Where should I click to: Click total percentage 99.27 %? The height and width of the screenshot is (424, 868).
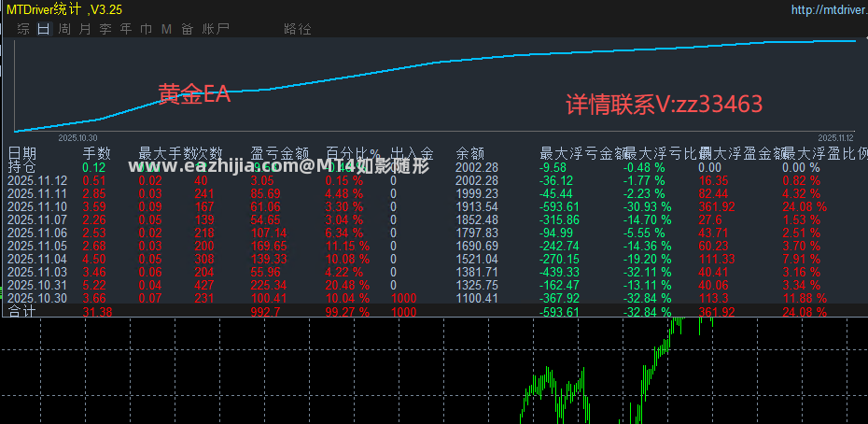click(347, 312)
